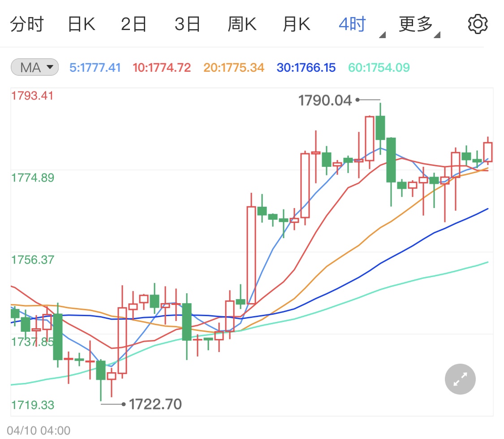The image size is (504, 439).
Task: Open chart settings gear icon
Action: 478,24
